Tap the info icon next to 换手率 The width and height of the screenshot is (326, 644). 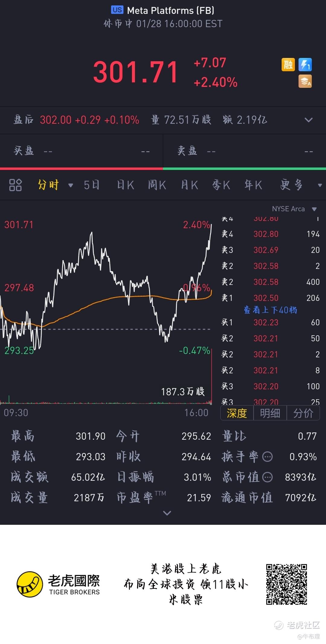[267, 457]
